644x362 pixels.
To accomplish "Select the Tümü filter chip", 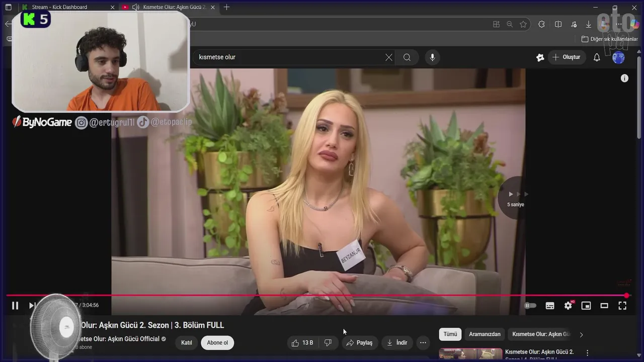I will point(450,334).
